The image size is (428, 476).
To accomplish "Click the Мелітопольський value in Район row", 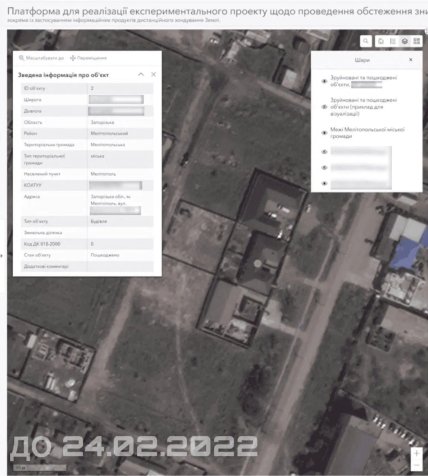I will coord(109,133).
